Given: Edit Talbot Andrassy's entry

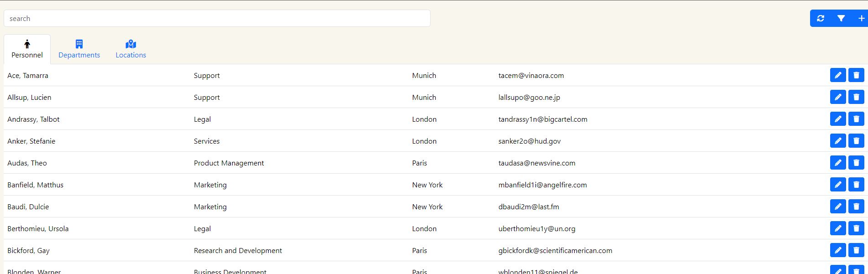Looking at the screenshot, I should coord(838,119).
